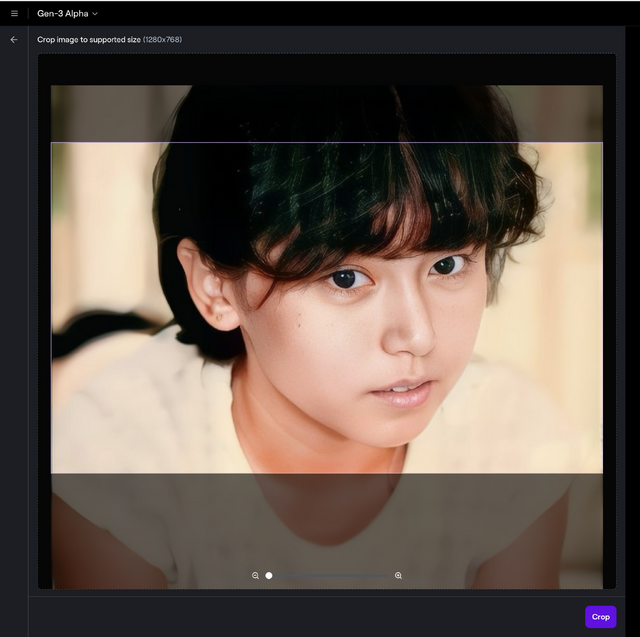Click the purple Crop button
Image resolution: width=640 pixels, height=637 pixels.
pyautogui.click(x=600, y=617)
